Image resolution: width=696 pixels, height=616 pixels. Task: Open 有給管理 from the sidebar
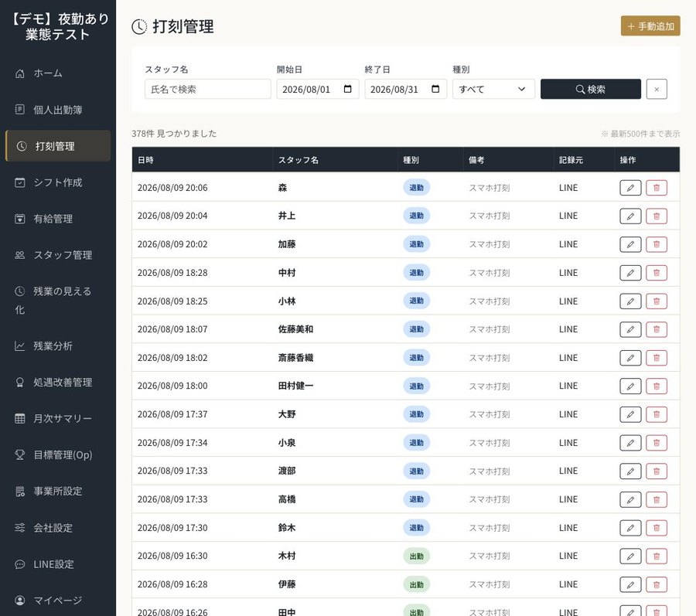[58, 219]
